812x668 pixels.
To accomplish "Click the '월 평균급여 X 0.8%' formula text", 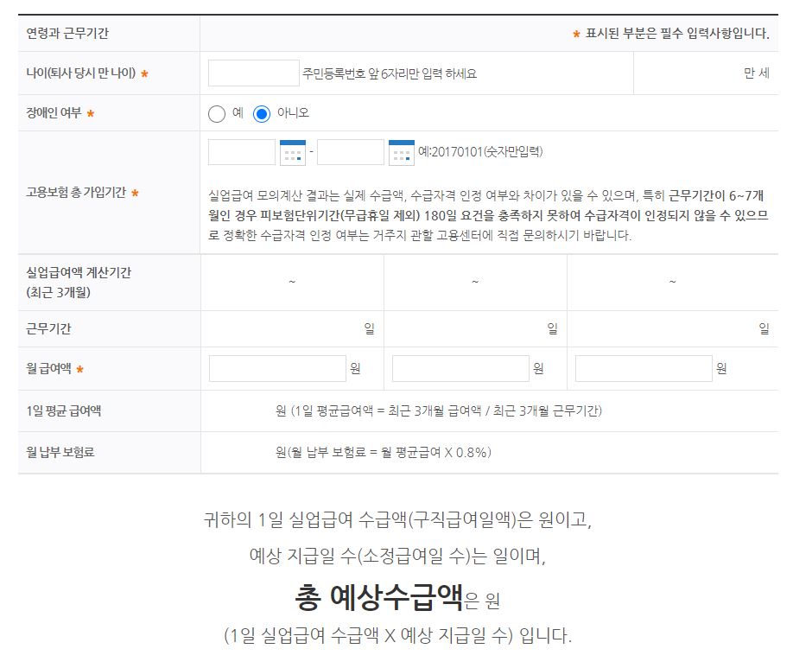I will pos(434,453).
